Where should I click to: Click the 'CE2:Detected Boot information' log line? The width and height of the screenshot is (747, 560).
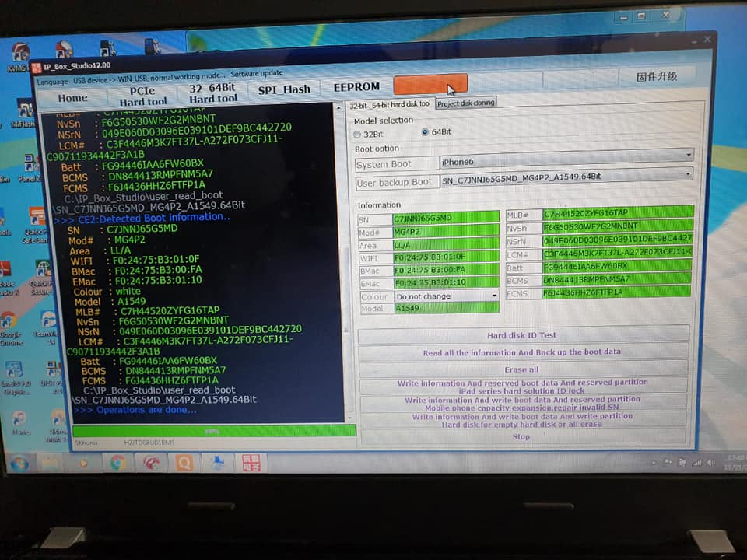[x=142, y=218]
